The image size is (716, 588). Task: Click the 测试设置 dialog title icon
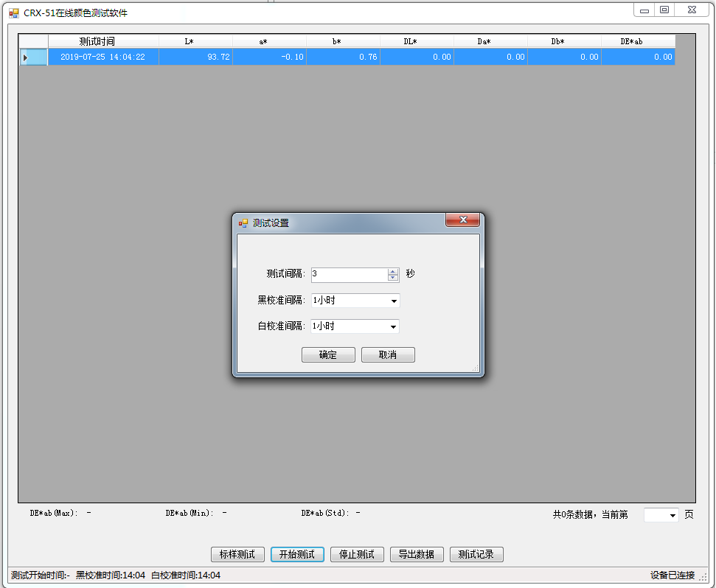pyautogui.click(x=243, y=223)
